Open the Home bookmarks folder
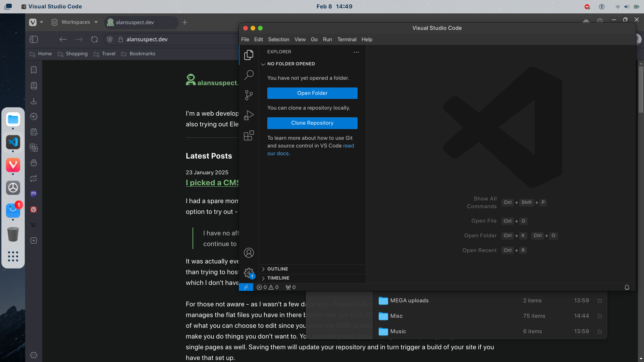Image resolution: width=644 pixels, height=362 pixels. 41,54
